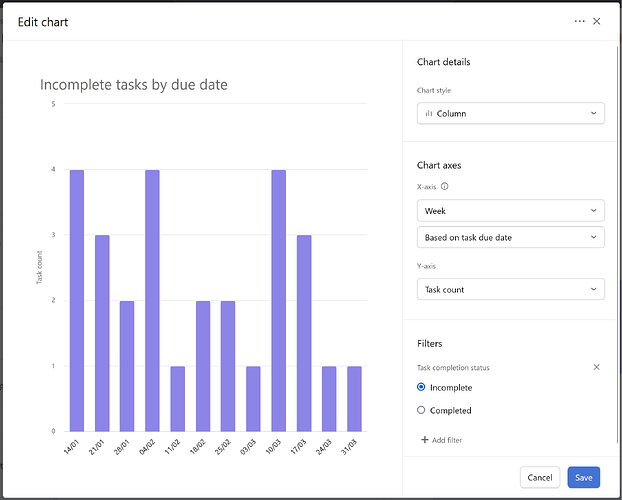Image resolution: width=622 pixels, height=500 pixels.
Task: Click the Add filter link
Action: coord(447,440)
